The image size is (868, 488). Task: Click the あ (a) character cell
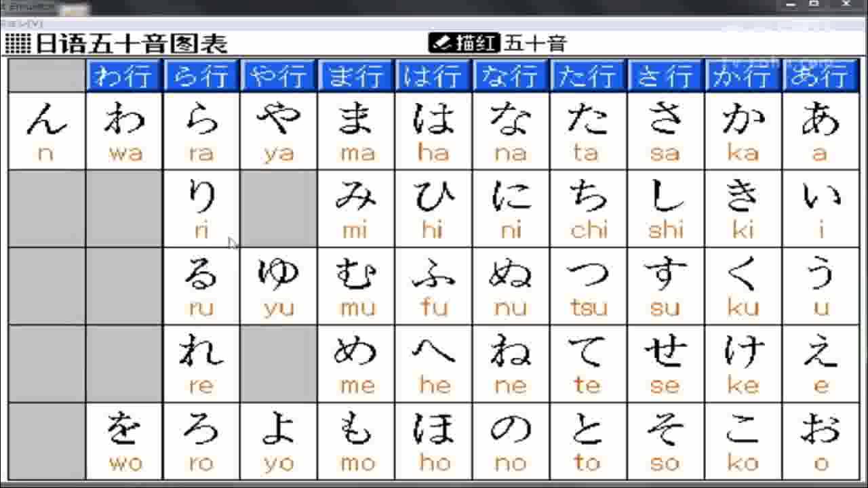point(821,131)
